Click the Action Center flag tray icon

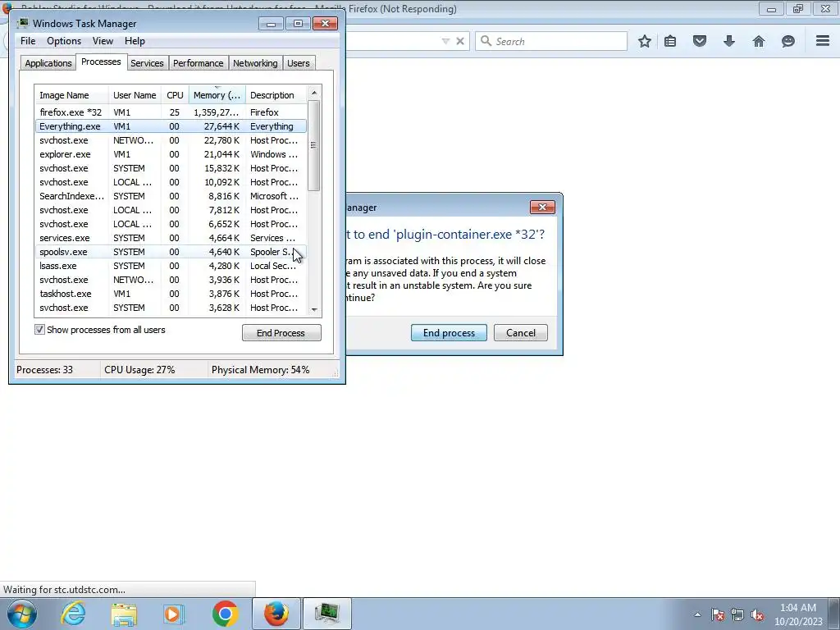coord(718,614)
